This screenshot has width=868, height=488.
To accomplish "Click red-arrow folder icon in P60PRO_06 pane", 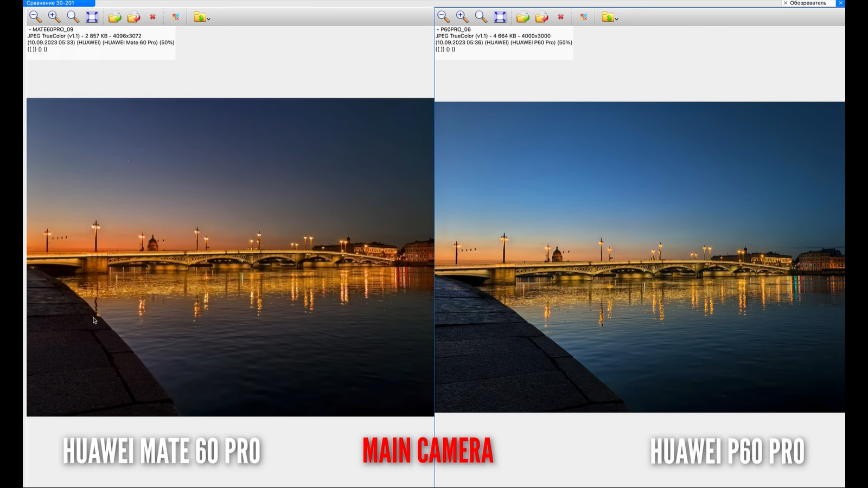I will click(541, 17).
